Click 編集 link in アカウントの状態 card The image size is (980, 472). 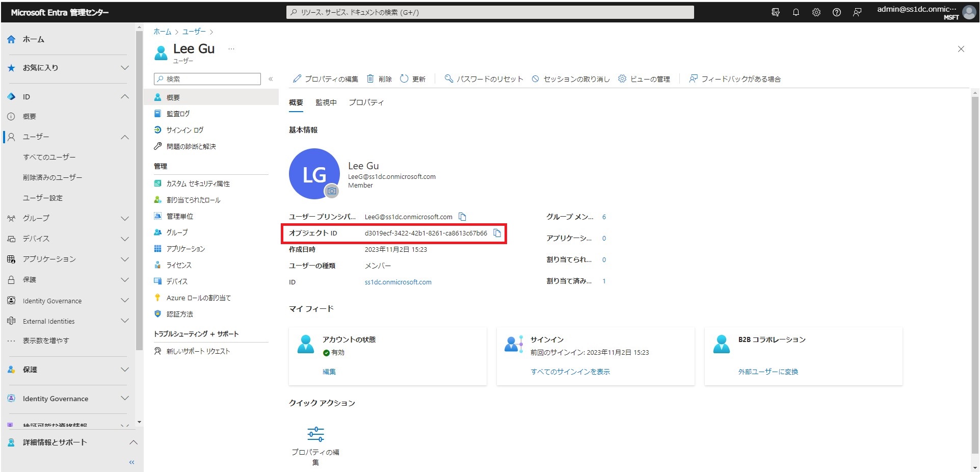coord(329,372)
